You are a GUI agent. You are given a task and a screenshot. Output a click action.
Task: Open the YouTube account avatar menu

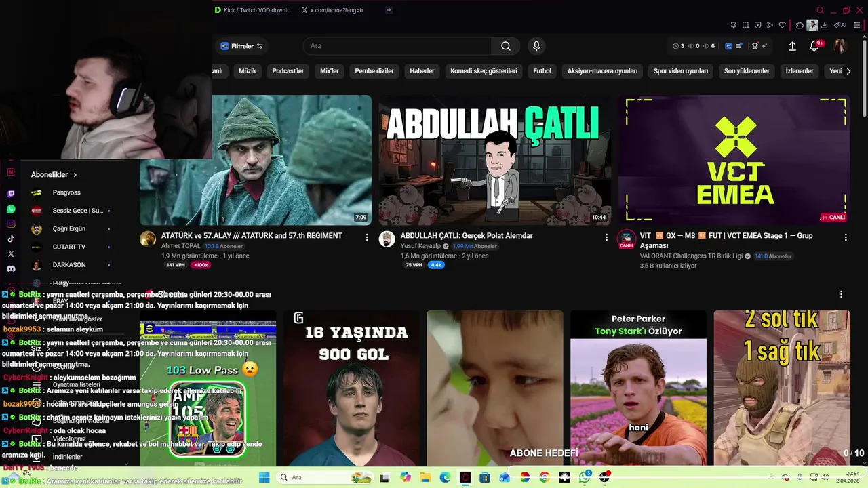(840, 46)
